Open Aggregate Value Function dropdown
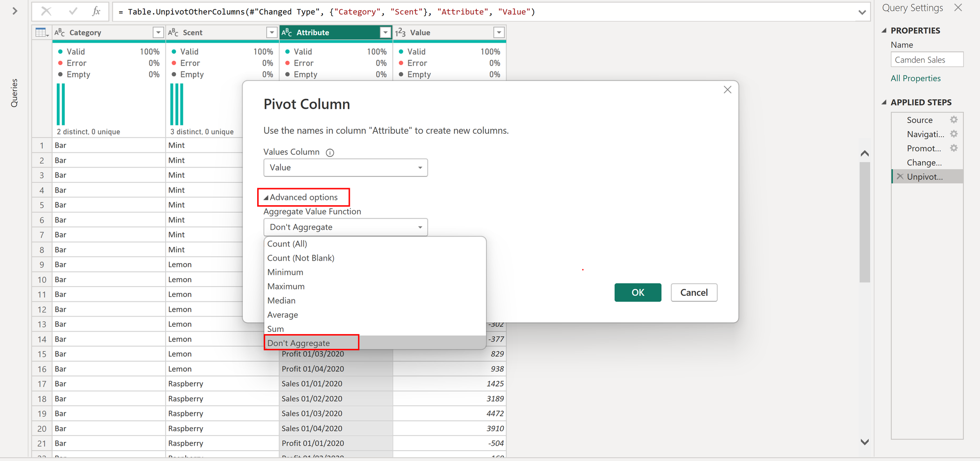The image size is (980, 461). coord(345,227)
